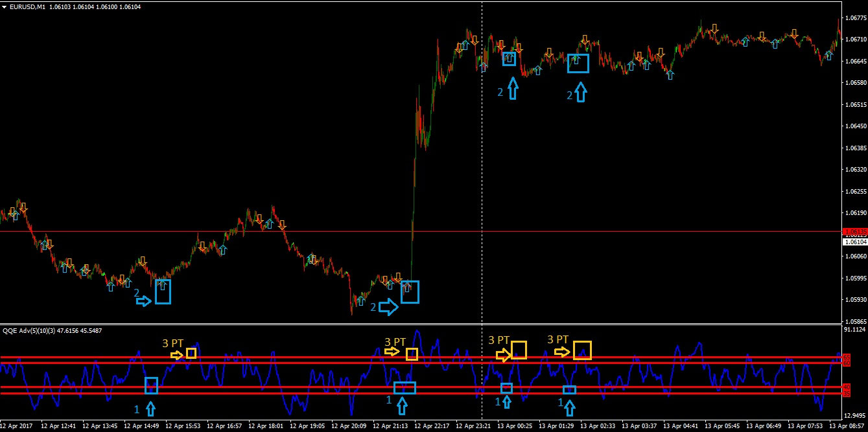Viewport: 868px width, 432px height.
Task: Click the yellow '3 PT' right arrow icon
Action: click(176, 354)
